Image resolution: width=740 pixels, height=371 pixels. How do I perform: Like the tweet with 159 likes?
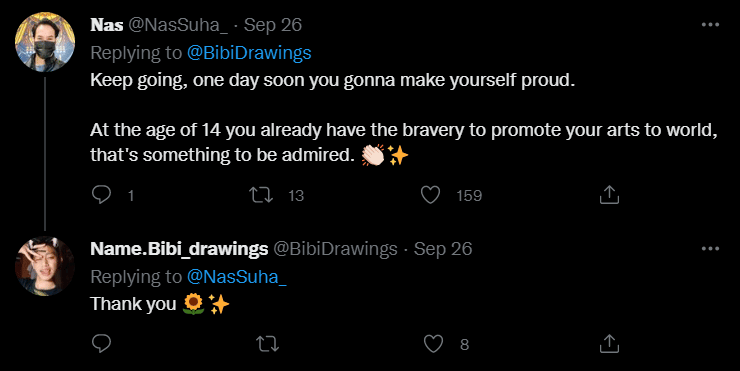coord(430,195)
